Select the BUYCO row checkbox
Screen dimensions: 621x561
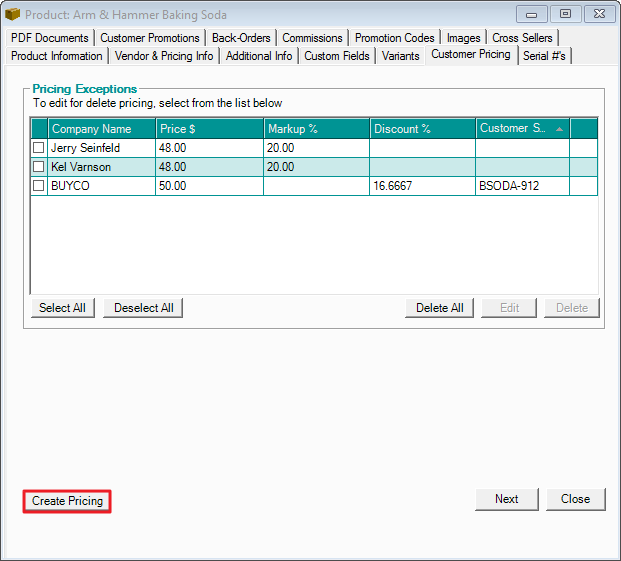coord(39,186)
